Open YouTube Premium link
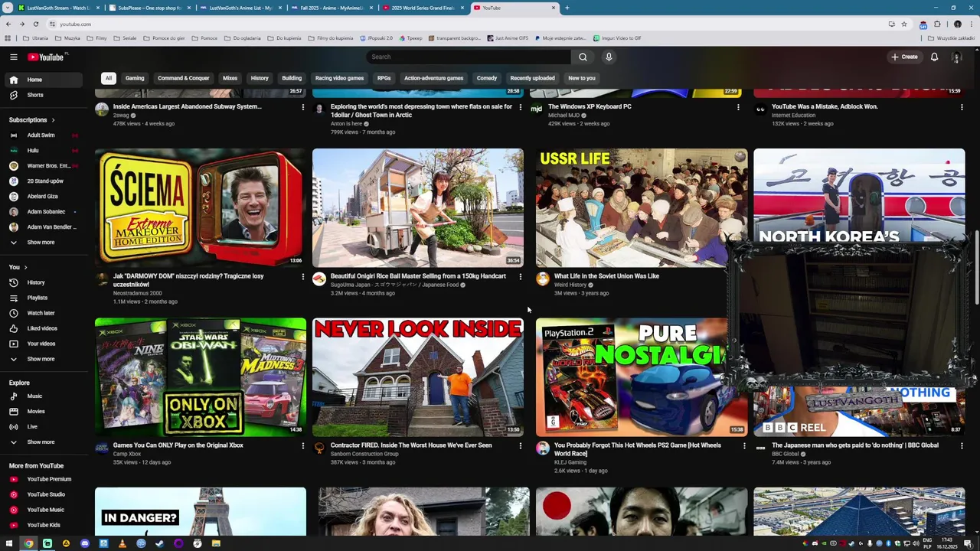 [x=44, y=479]
